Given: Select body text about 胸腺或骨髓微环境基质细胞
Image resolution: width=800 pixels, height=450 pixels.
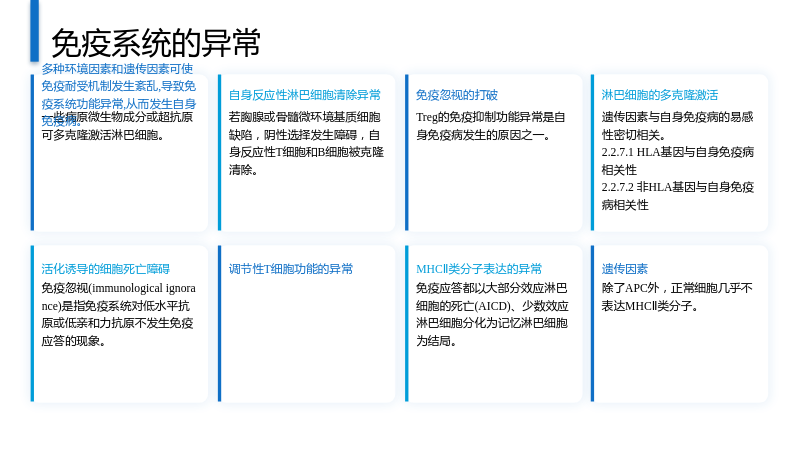Looking at the screenshot, I should pos(306,143).
